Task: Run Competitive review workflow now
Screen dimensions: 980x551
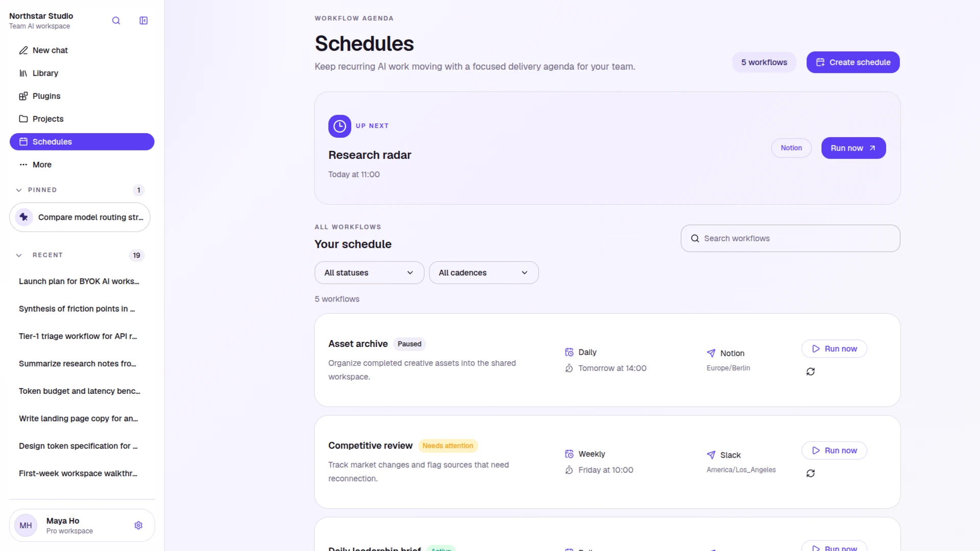Action: (x=834, y=450)
